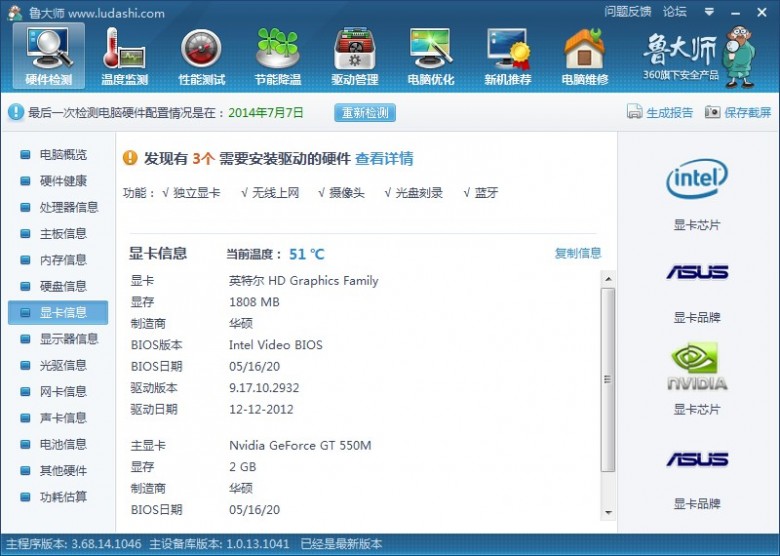
Task: Click the 独立显卡 feature label
Action: point(196,193)
